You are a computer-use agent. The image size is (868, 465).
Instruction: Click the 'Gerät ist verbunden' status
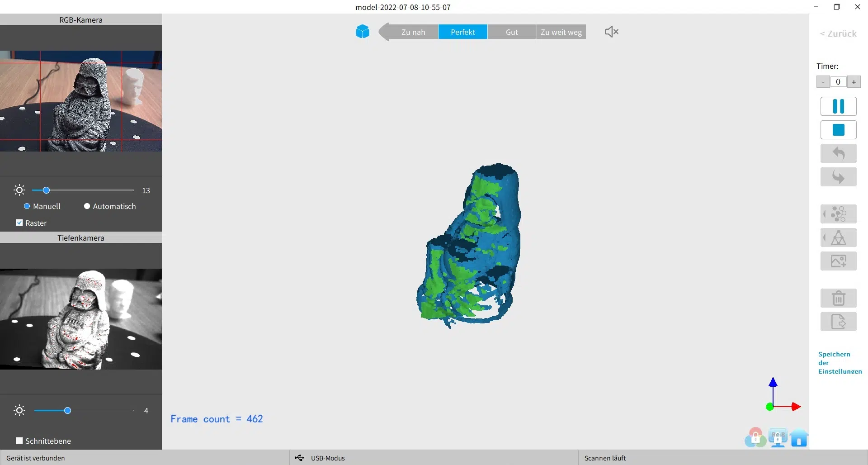[36, 458]
